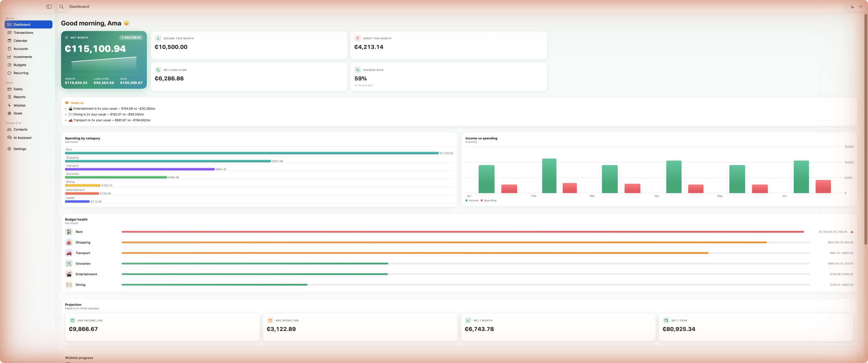Click the Income This Month down-arrow icon
This screenshot has width=868, height=363.
point(158,38)
